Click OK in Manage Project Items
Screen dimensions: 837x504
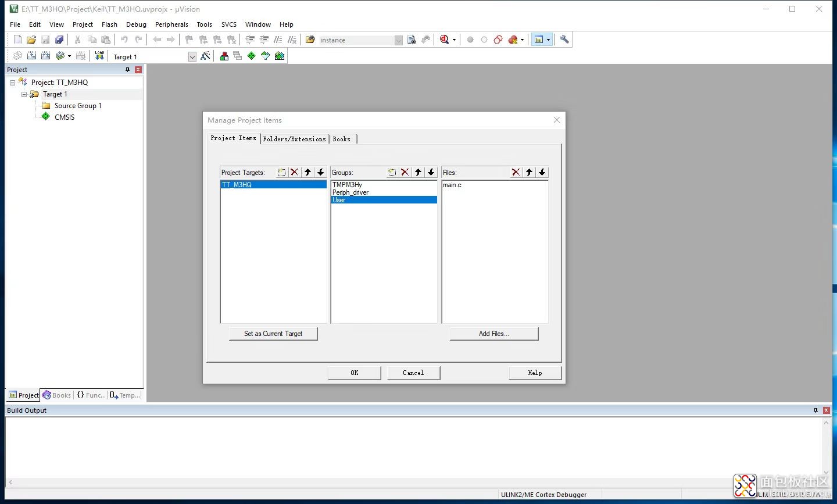point(355,373)
